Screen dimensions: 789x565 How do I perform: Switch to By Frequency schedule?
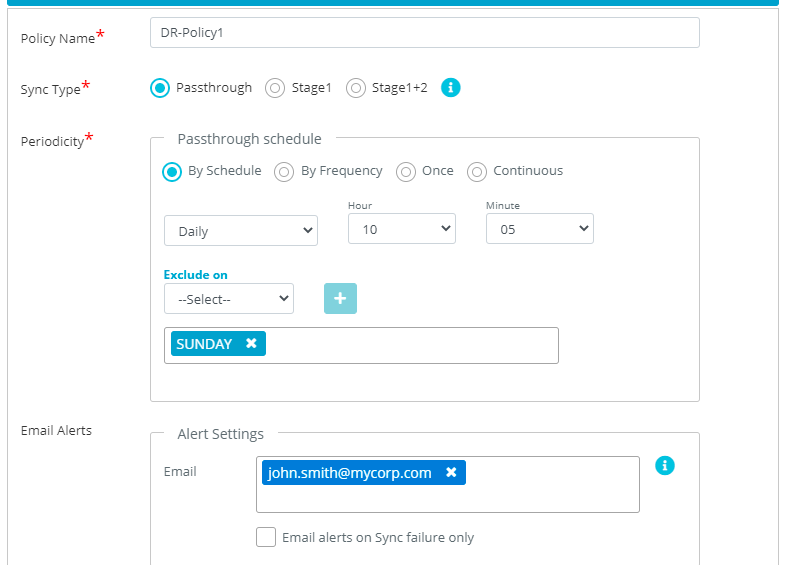tap(285, 172)
